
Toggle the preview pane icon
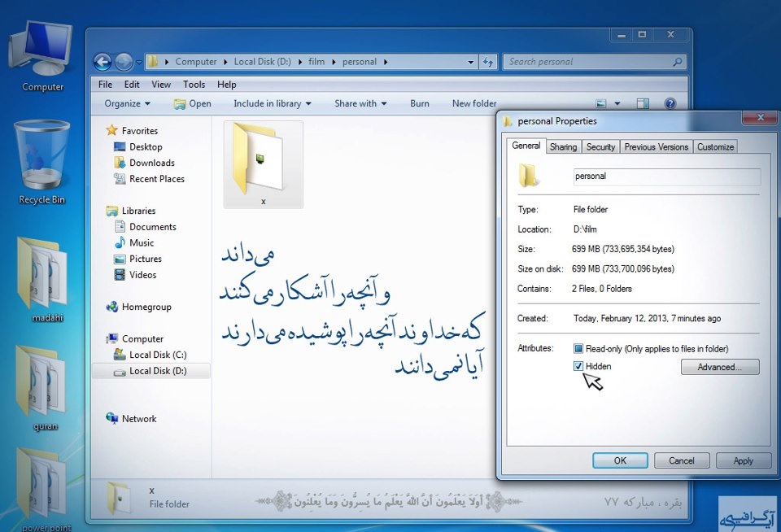tap(643, 104)
